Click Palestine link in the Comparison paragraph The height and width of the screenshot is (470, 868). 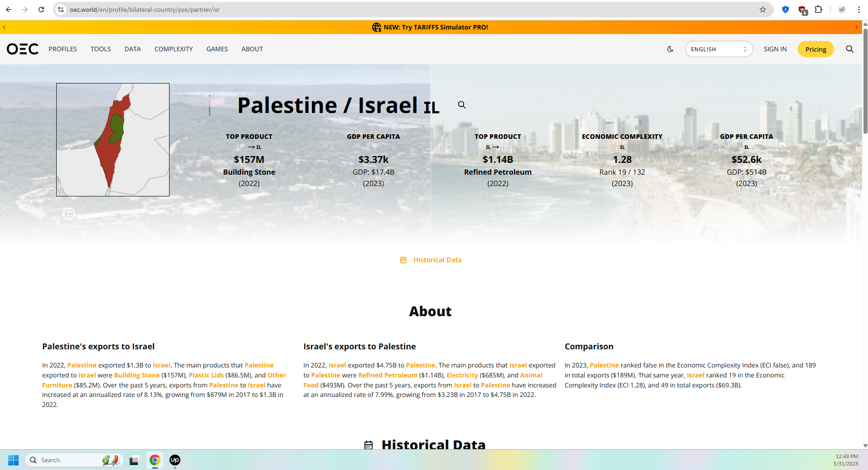(604, 365)
